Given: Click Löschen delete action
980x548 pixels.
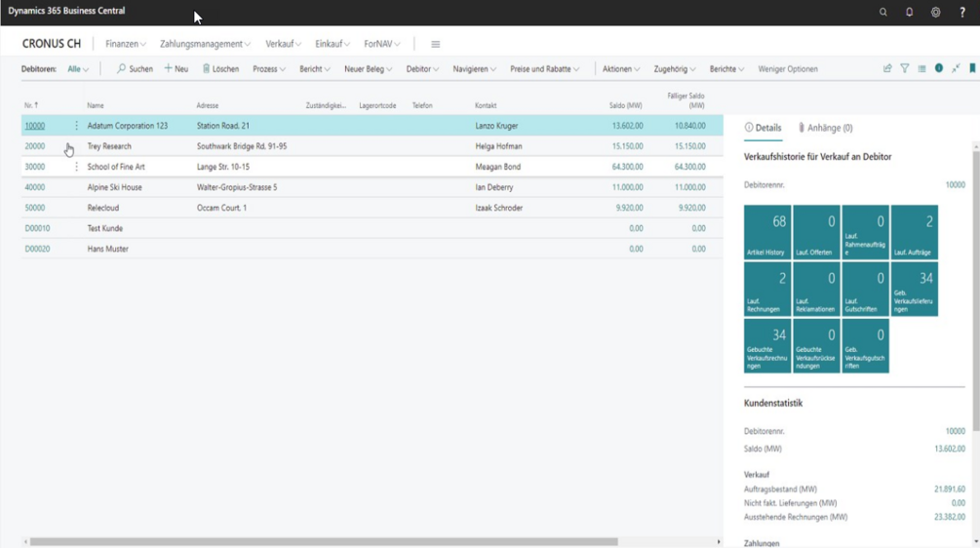Looking at the screenshot, I should click(x=220, y=68).
